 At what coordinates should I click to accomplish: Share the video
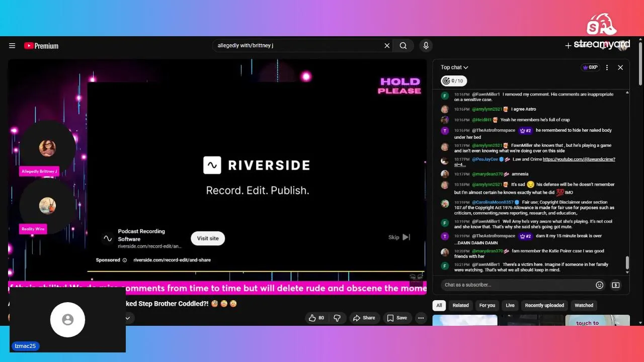pyautogui.click(x=364, y=318)
